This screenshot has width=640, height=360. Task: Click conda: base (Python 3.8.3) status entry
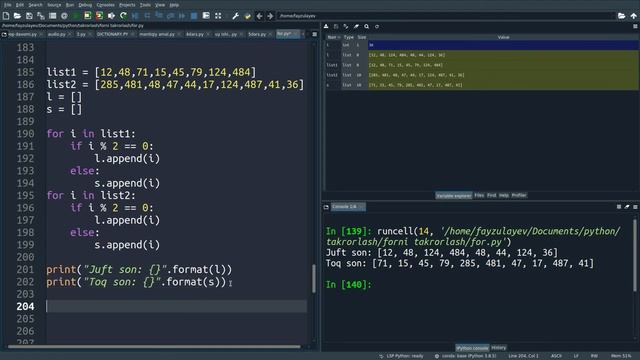(465, 356)
